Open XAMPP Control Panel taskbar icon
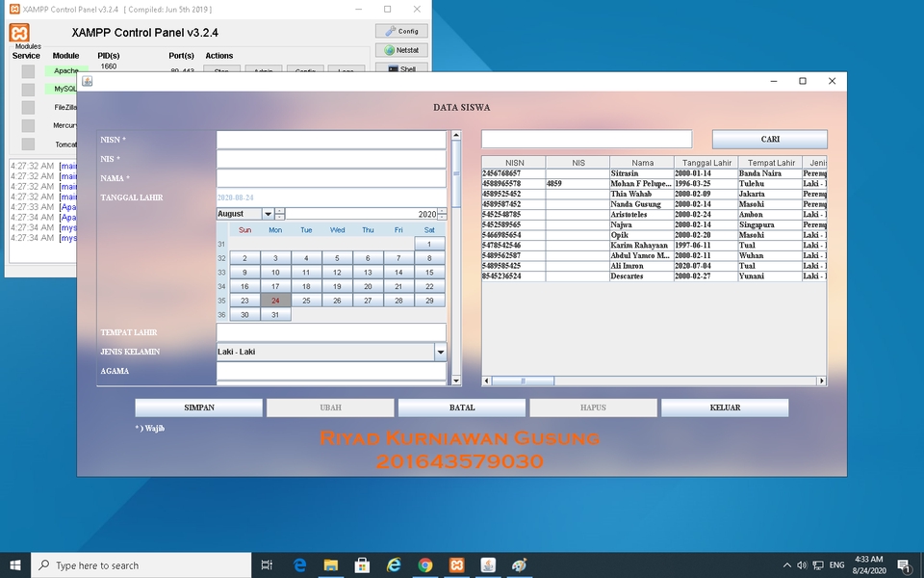This screenshot has height=578, width=924. coord(456,565)
